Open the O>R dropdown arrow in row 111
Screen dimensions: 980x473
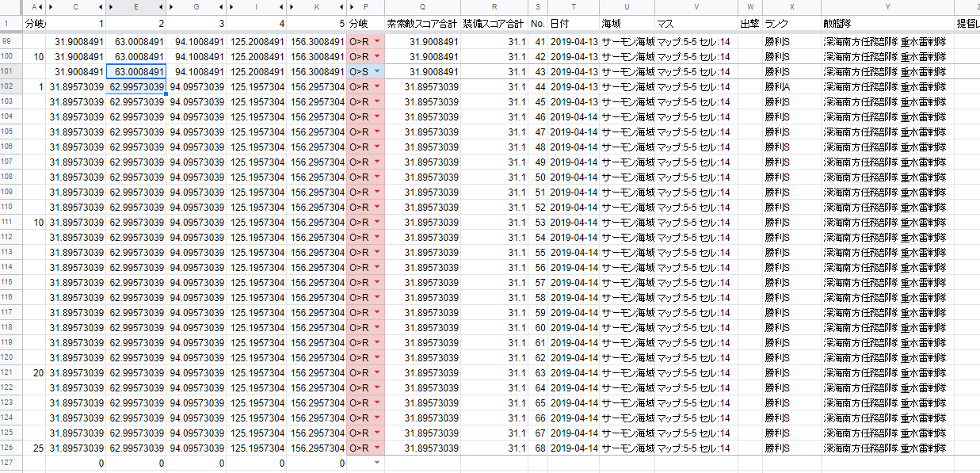[x=377, y=223]
